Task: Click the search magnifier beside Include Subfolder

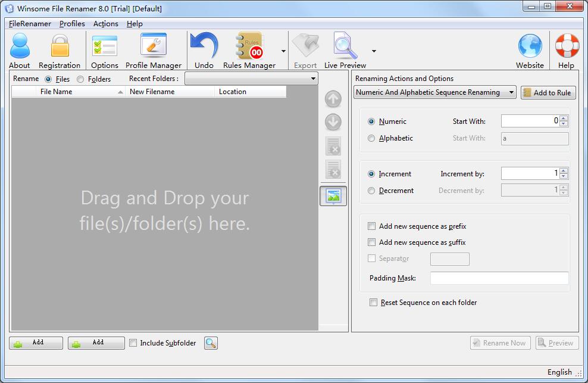Action: point(211,343)
